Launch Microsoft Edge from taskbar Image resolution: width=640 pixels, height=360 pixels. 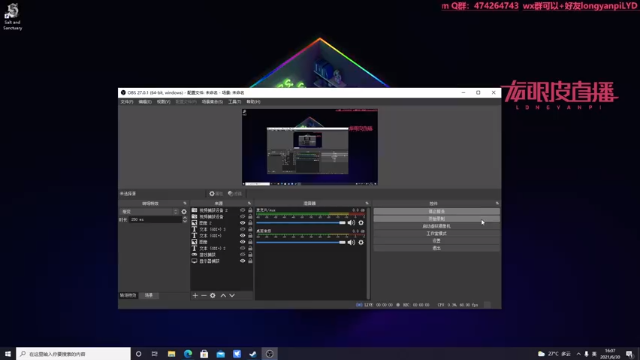click(x=188, y=354)
